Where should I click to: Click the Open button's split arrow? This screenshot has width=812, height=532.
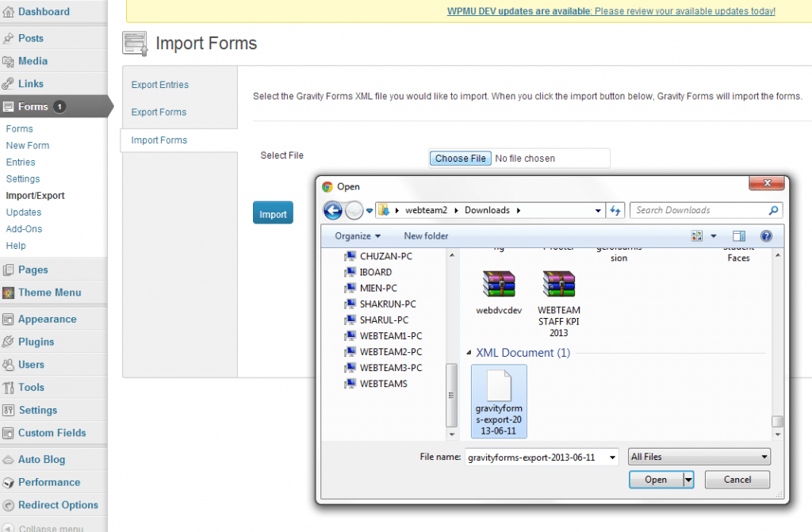688,480
